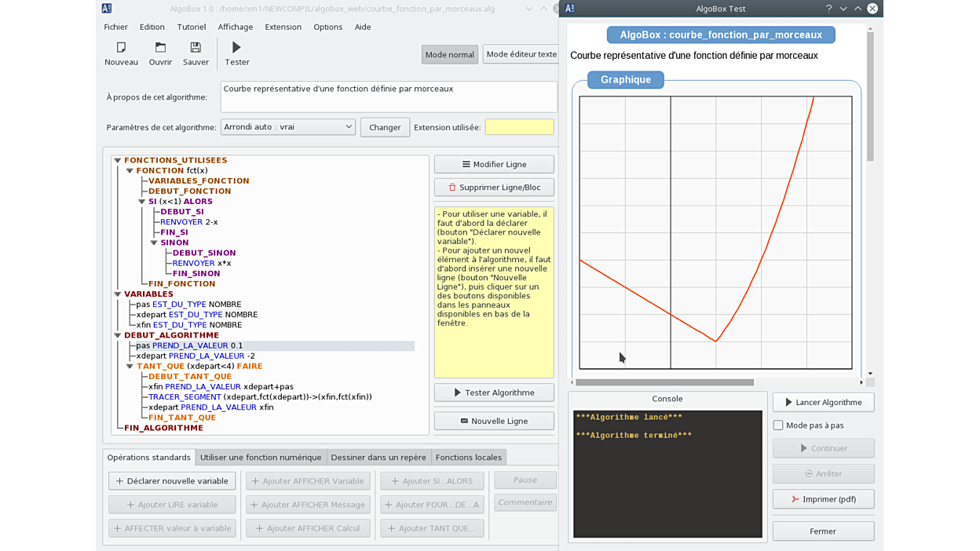Click the Nouvelle Ligne button
The height and width of the screenshot is (551, 980).
coord(494,421)
